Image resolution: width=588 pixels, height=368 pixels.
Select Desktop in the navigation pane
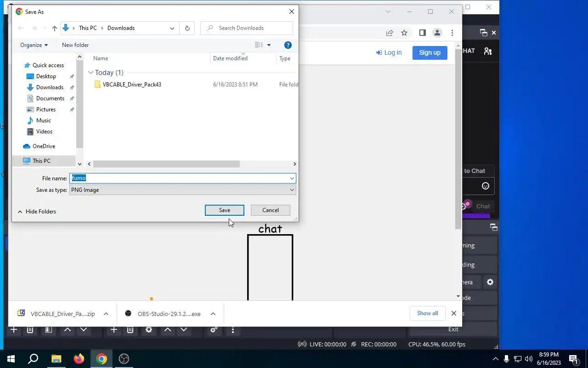(x=46, y=76)
